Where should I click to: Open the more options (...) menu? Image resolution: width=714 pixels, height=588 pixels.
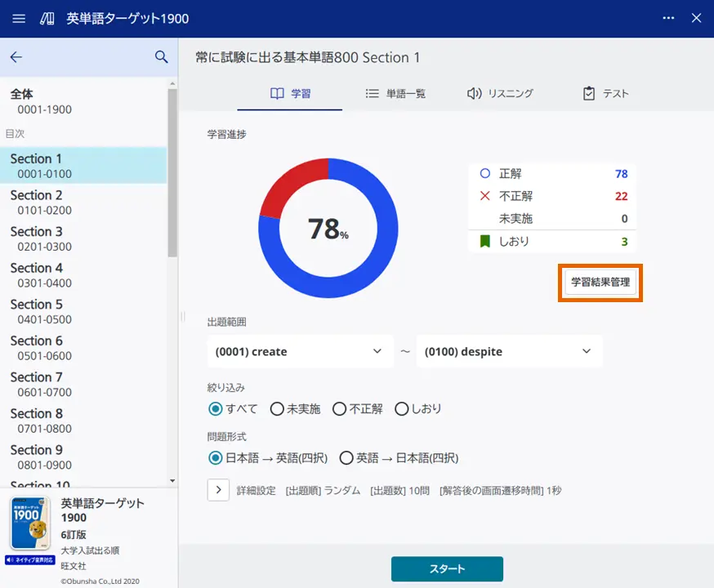667,18
